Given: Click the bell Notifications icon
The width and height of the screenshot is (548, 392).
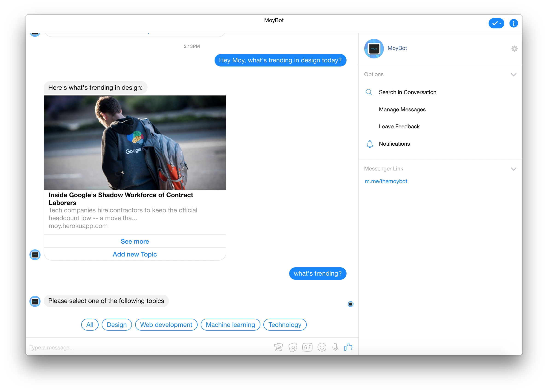Looking at the screenshot, I should (370, 144).
